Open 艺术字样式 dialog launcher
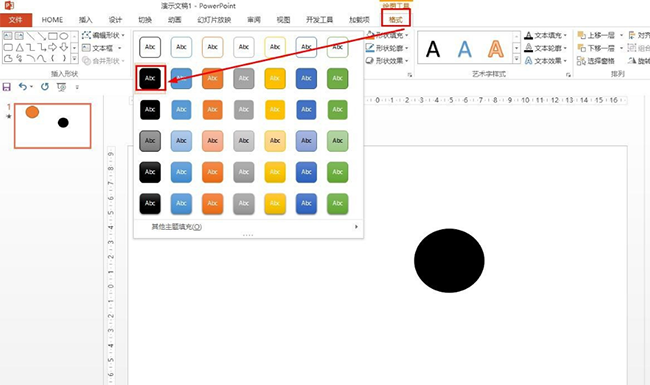The width and height of the screenshot is (650, 385). pos(568,75)
